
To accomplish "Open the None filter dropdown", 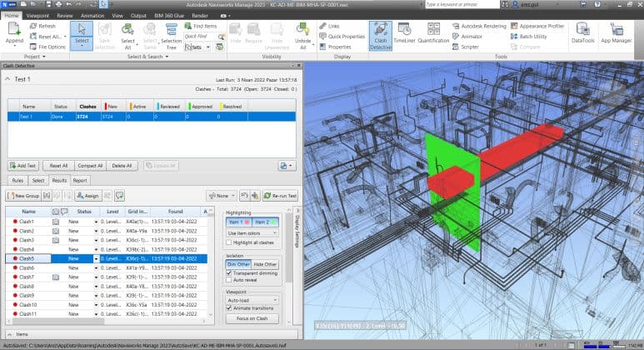I will point(222,196).
